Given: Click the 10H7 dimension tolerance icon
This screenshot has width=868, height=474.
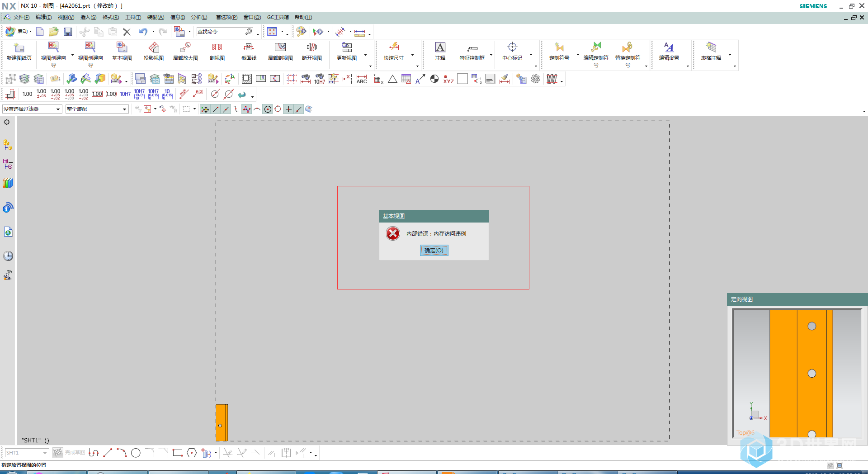Looking at the screenshot, I should (x=125, y=94).
